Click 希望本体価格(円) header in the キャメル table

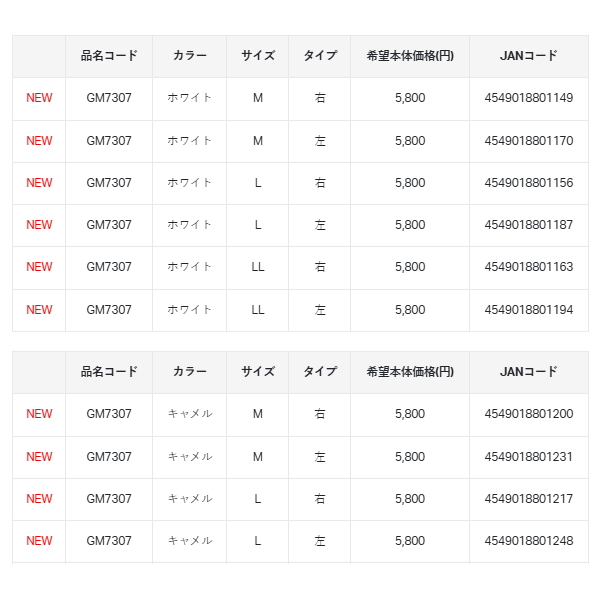410,372
